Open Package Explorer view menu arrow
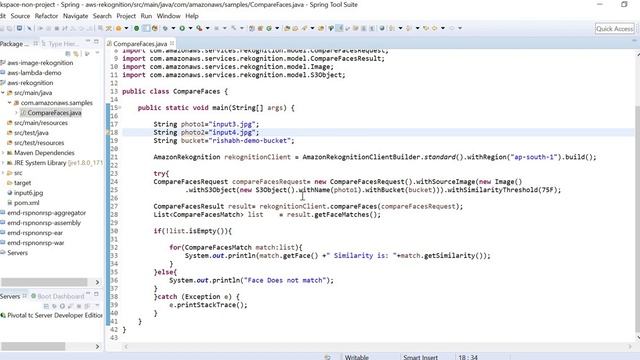Viewport: 640px width, 360px height. 97,53
